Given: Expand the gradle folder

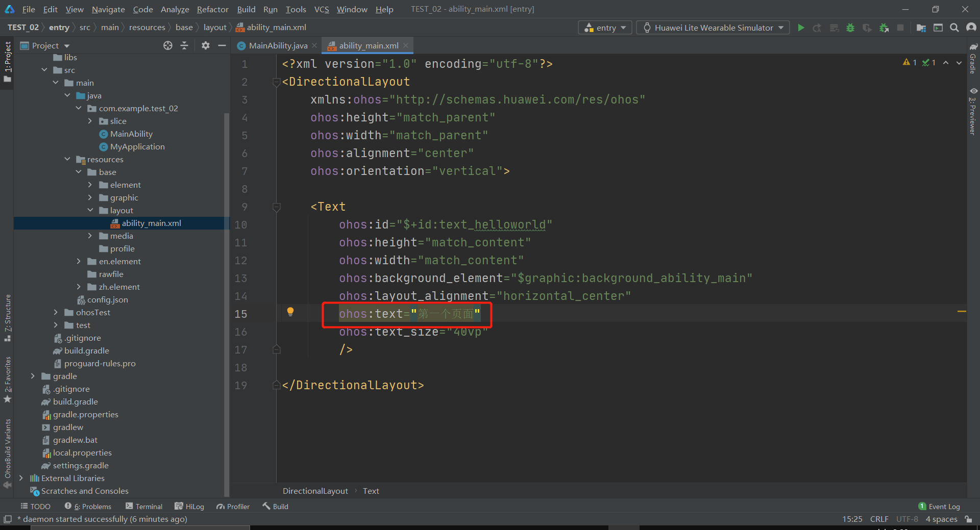Looking at the screenshot, I should [33, 376].
